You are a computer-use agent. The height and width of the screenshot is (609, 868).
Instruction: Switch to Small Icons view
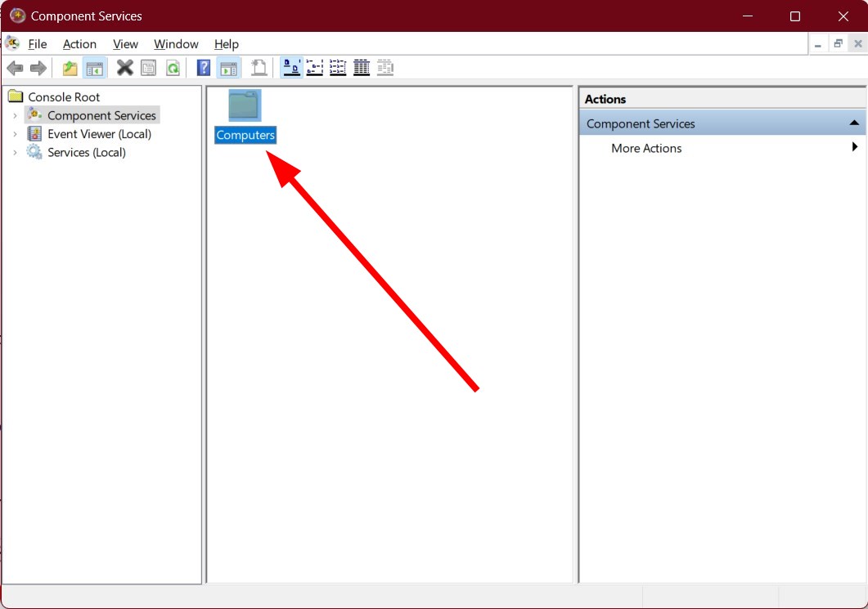314,68
